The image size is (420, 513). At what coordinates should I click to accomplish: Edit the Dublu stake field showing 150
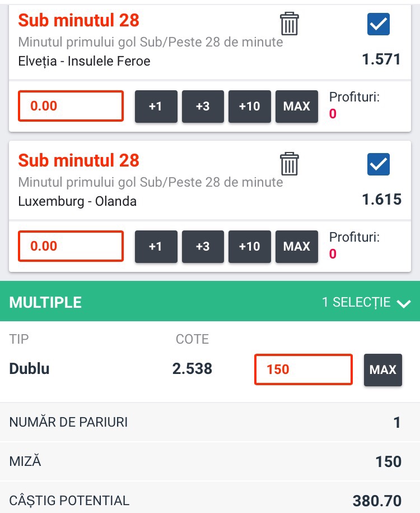304,369
